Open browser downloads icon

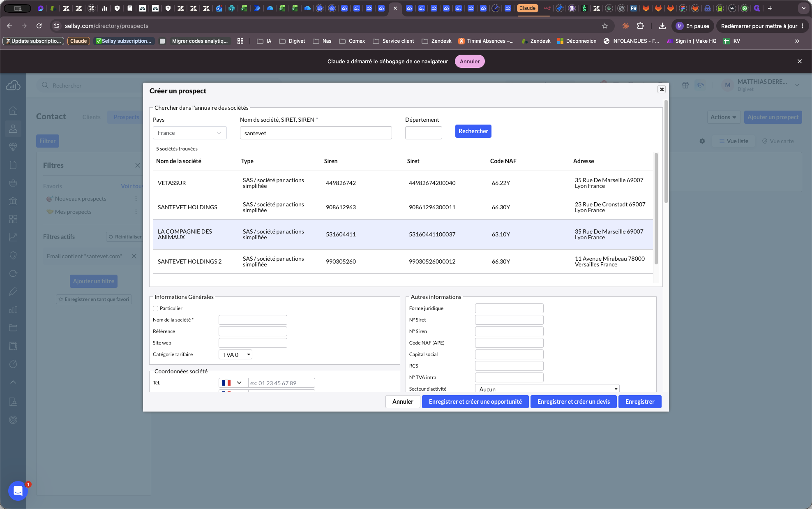[x=662, y=26]
